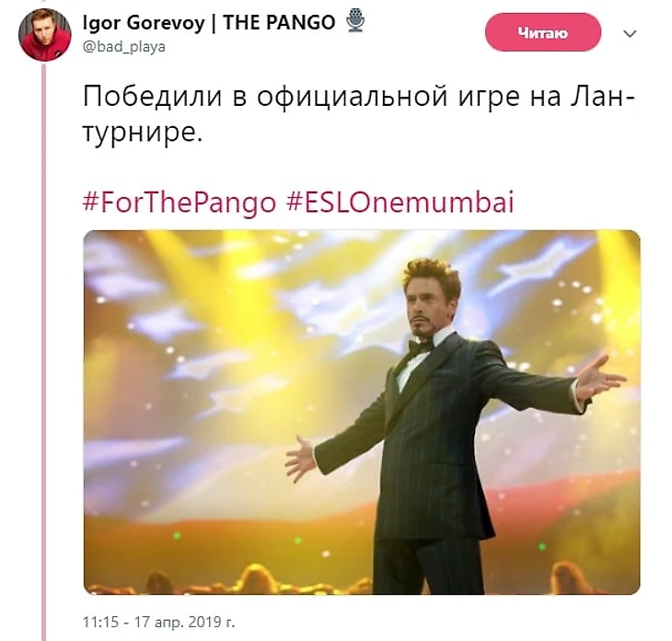672x641 pixels.
Task: Click THE PANGO part of the display name
Action: click(279, 22)
